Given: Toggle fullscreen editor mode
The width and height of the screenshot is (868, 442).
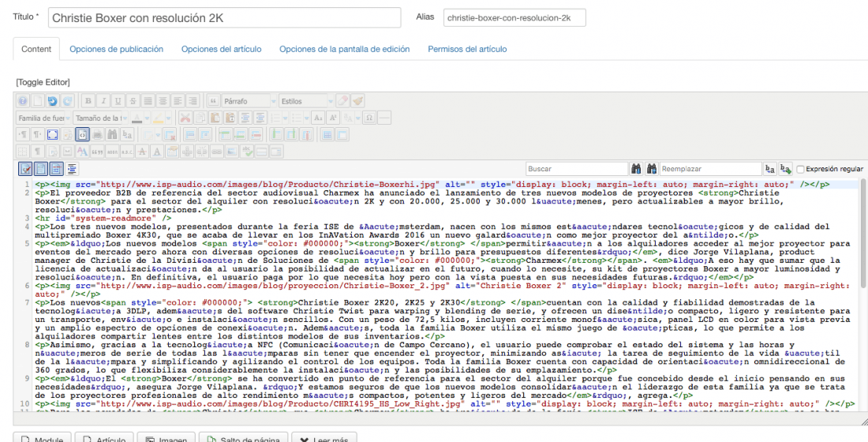Looking at the screenshot, I should pyautogui.click(x=53, y=135).
